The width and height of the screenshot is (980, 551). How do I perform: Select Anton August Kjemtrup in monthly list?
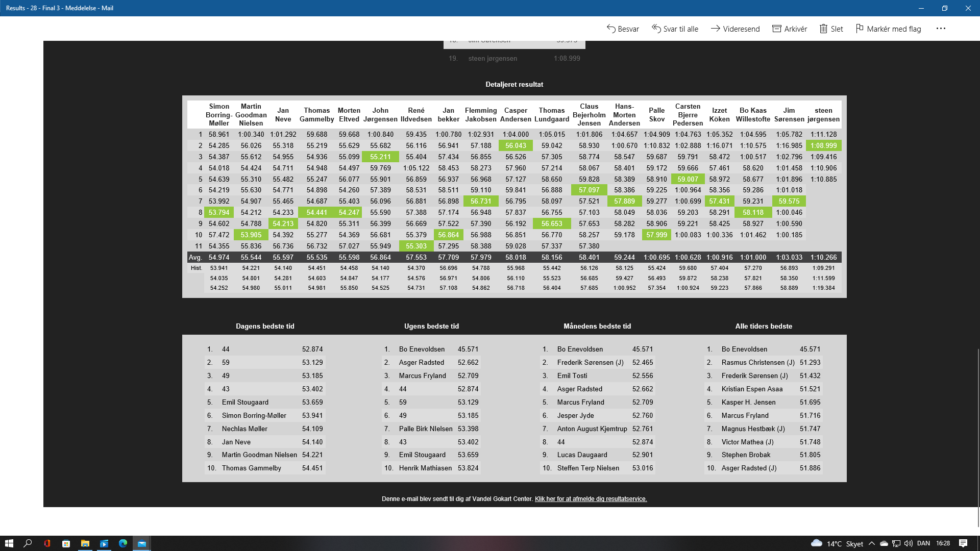(x=592, y=429)
